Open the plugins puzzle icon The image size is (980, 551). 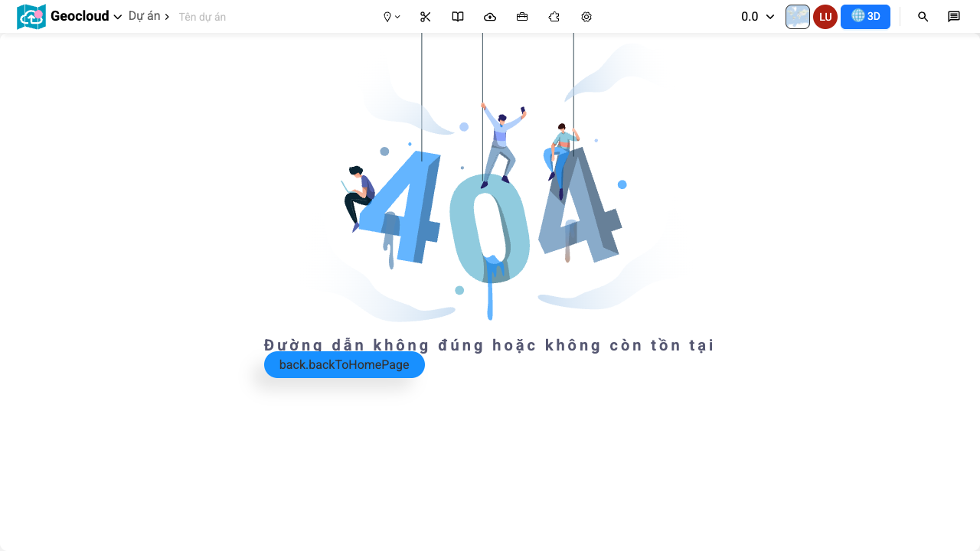tap(554, 16)
